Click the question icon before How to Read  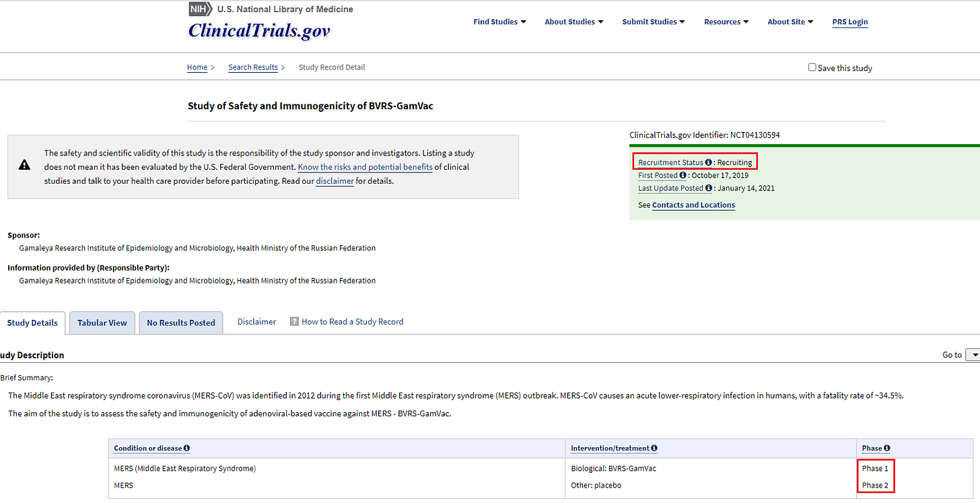point(294,322)
